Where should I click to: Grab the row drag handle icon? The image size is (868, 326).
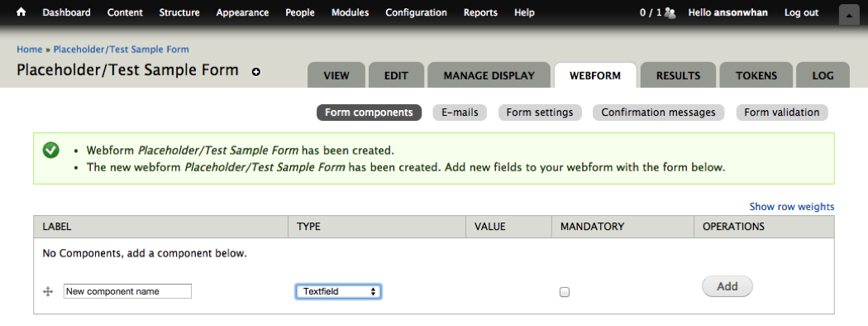48,291
